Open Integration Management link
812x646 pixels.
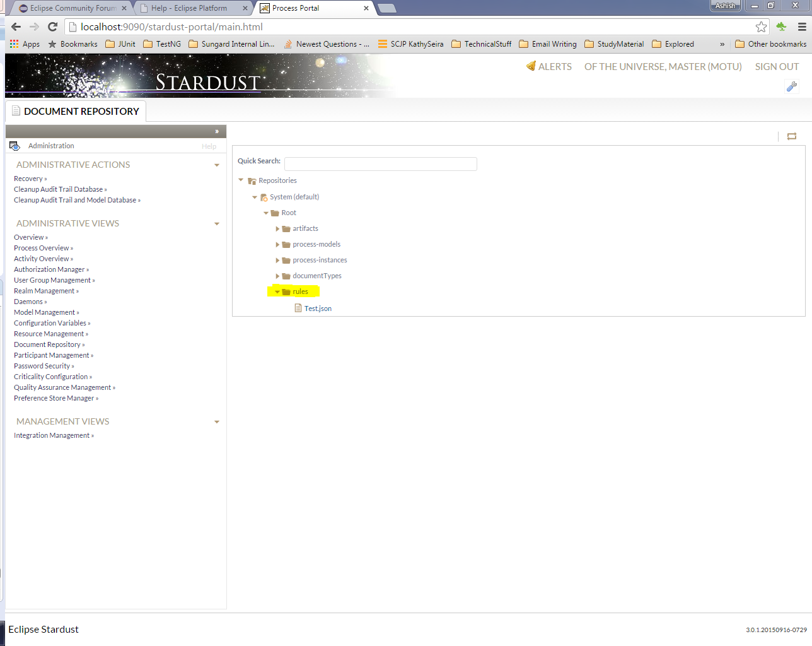(x=54, y=435)
